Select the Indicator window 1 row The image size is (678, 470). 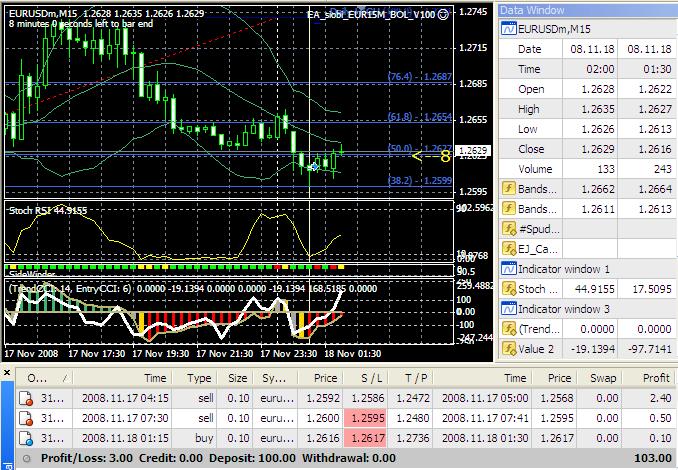[587, 269]
